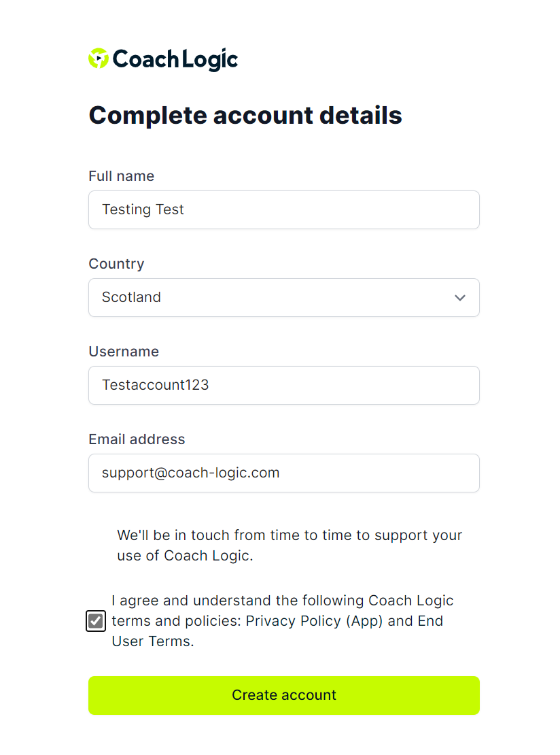Click the Username label
560x755 pixels.
[x=124, y=352]
